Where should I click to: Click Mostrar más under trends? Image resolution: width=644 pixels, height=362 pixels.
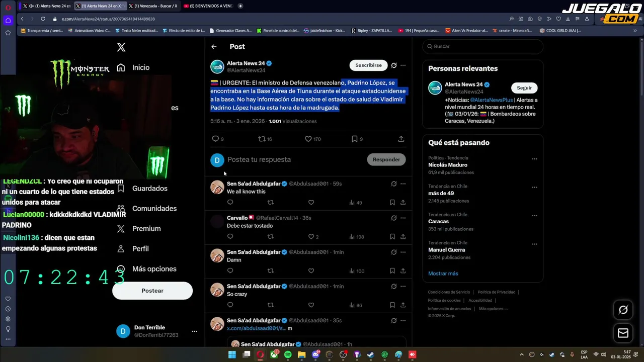pos(443,274)
